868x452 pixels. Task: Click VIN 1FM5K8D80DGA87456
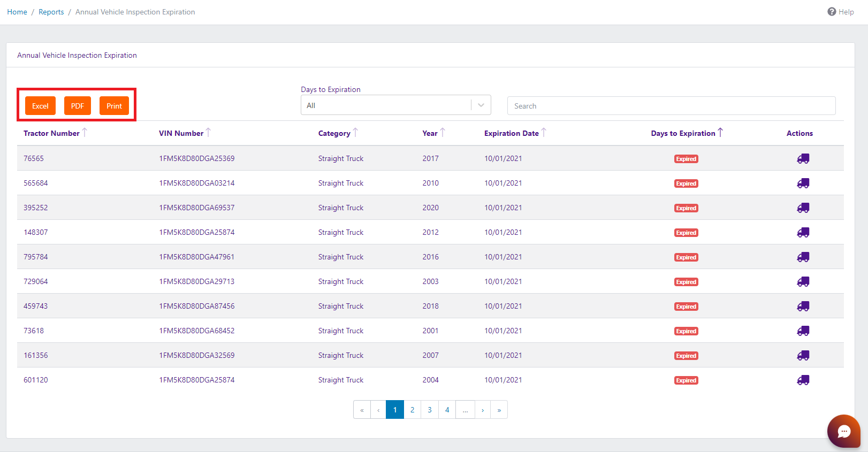(197, 306)
